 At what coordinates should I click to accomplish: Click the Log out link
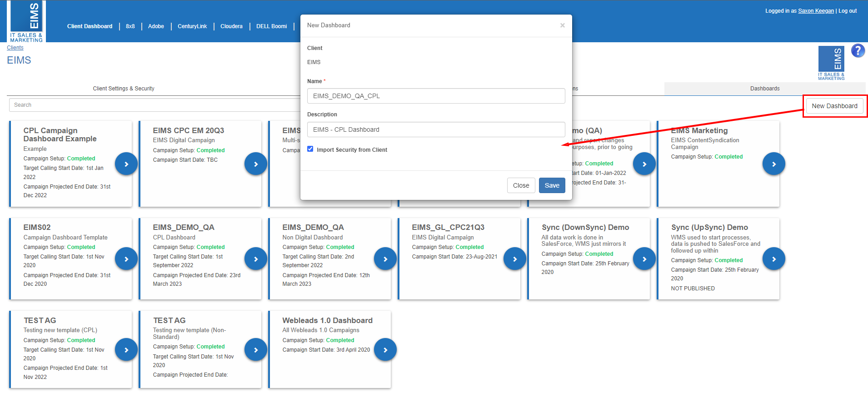coord(848,11)
